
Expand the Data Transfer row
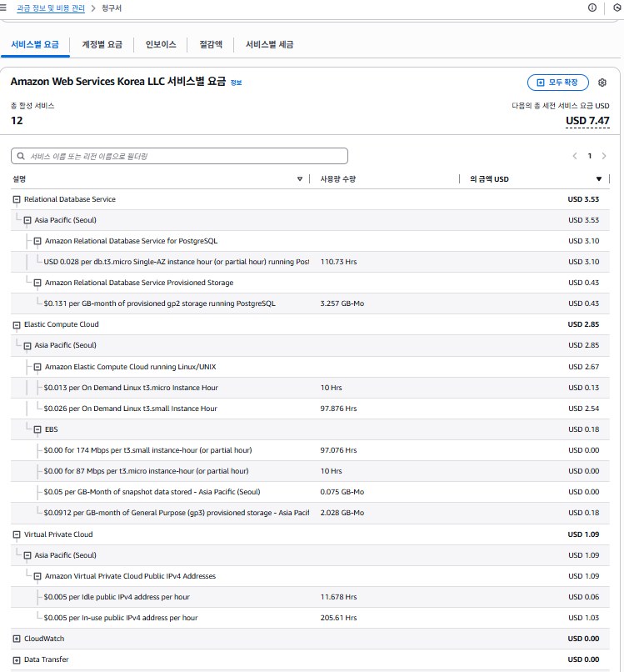pos(17,660)
